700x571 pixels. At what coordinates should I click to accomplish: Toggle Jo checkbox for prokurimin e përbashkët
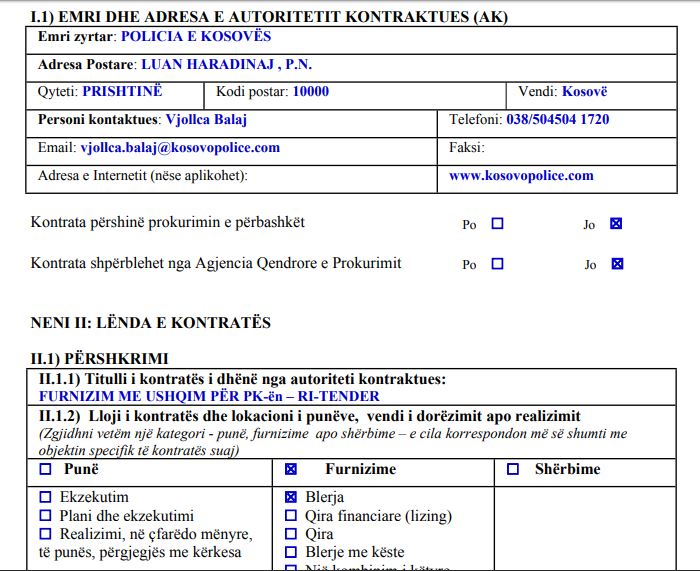click(616, 224)
